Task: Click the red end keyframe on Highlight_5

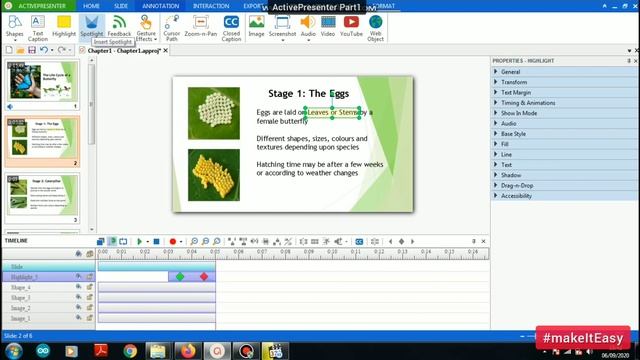Action: click(x=204, y=277)
